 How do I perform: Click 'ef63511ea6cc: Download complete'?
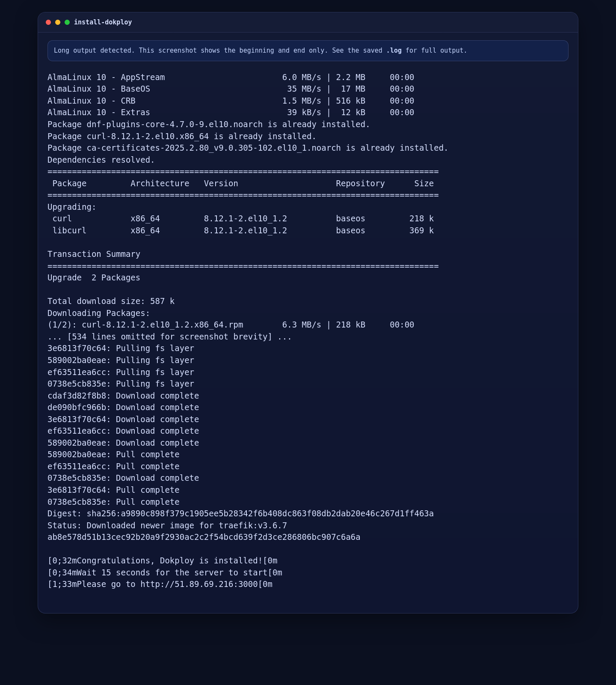(x=123, y=431)
